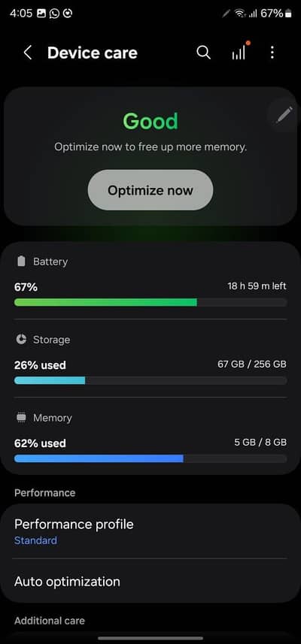Open the Performance profile setting
This screenshot has width=301, height=644.
(150, 531)
